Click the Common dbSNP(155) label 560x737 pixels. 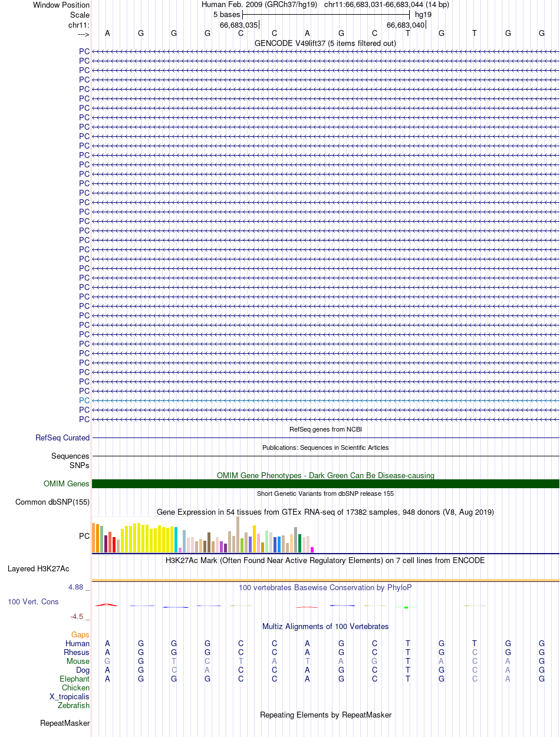[52, 502]
